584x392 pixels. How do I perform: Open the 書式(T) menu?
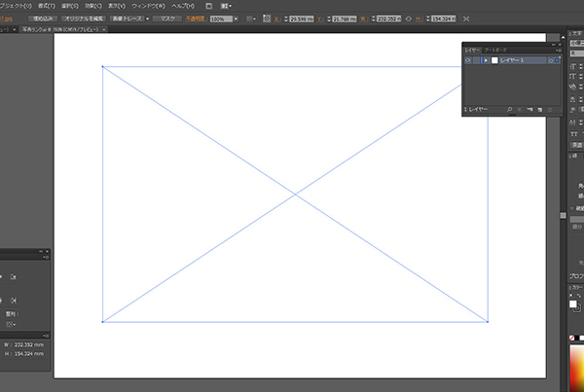(46, 6)
